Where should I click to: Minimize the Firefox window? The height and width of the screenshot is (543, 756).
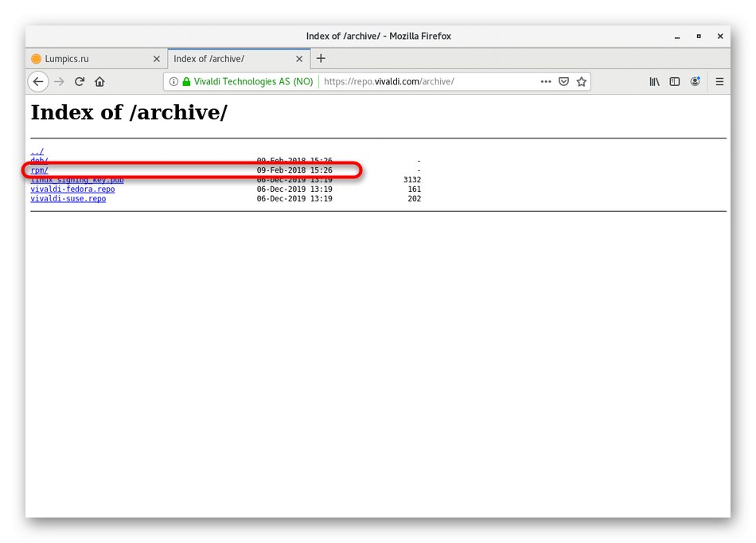[x=677, y=37]
